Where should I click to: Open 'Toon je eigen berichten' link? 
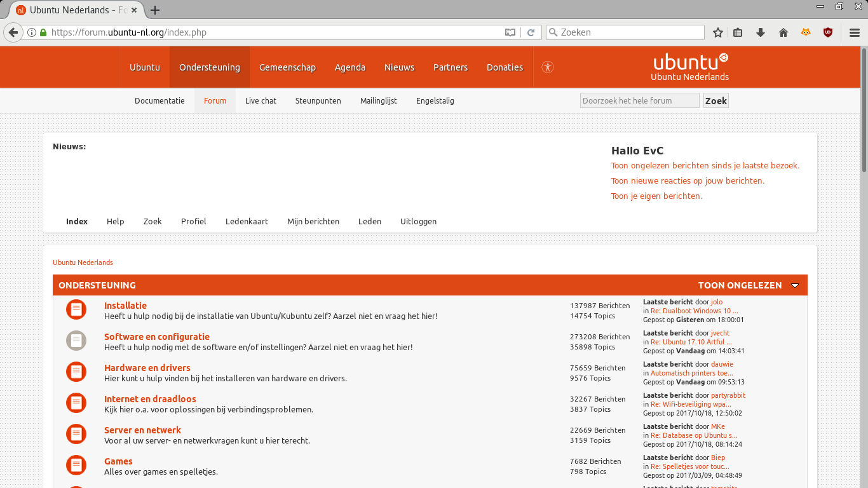(656, 196)
